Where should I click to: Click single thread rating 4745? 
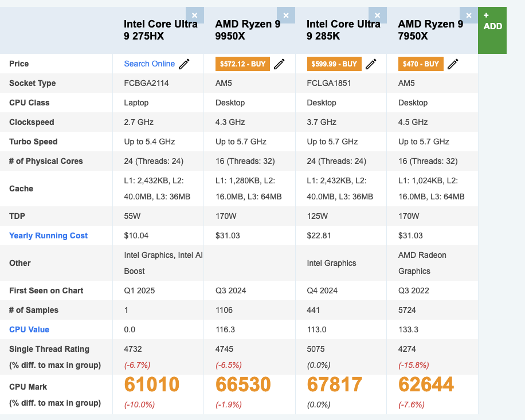tap(224, 349)
